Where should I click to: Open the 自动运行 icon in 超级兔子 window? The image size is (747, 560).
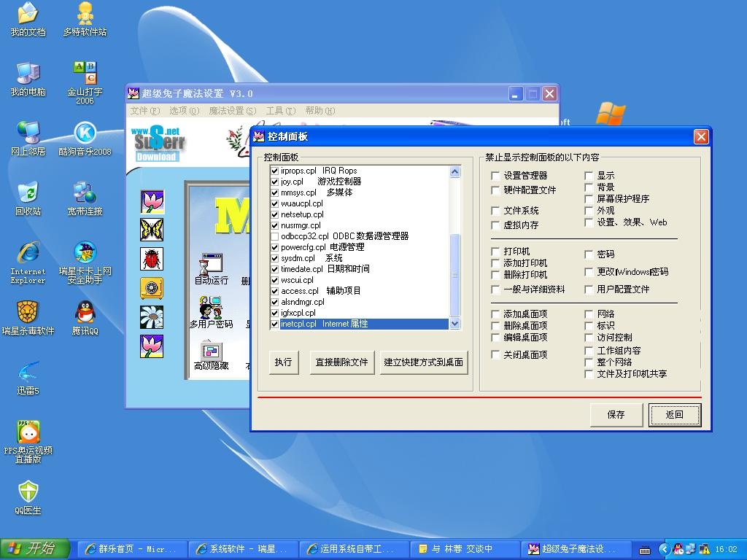coord(211,269)
